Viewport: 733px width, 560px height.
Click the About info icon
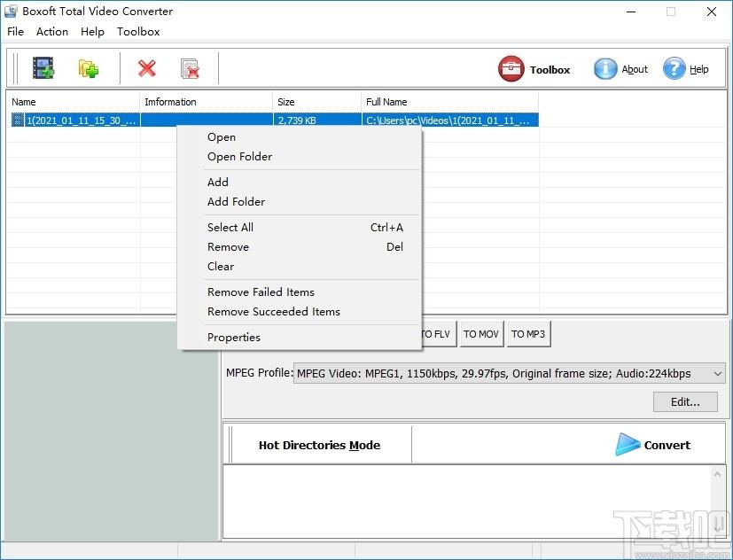click(604, 69)
